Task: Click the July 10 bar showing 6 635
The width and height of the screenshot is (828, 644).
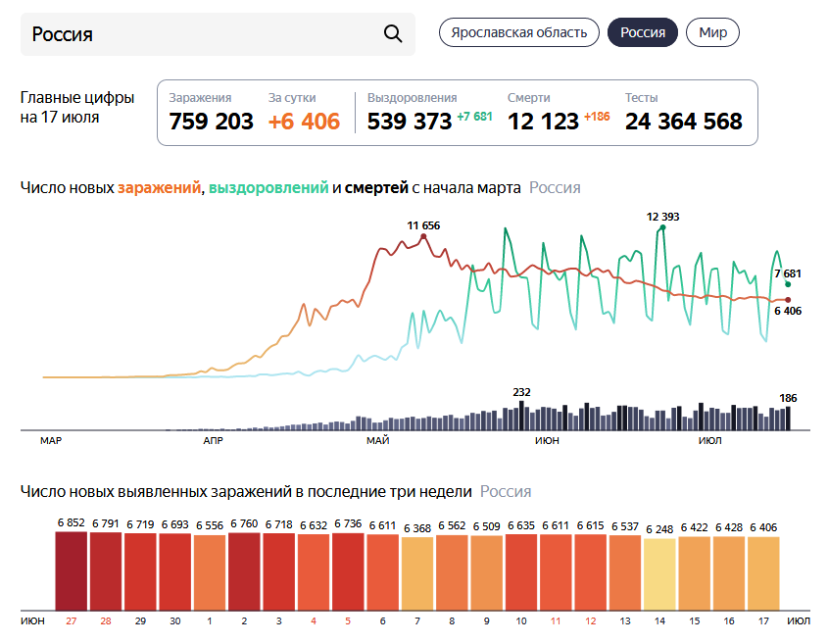Action: pos(521,572)
